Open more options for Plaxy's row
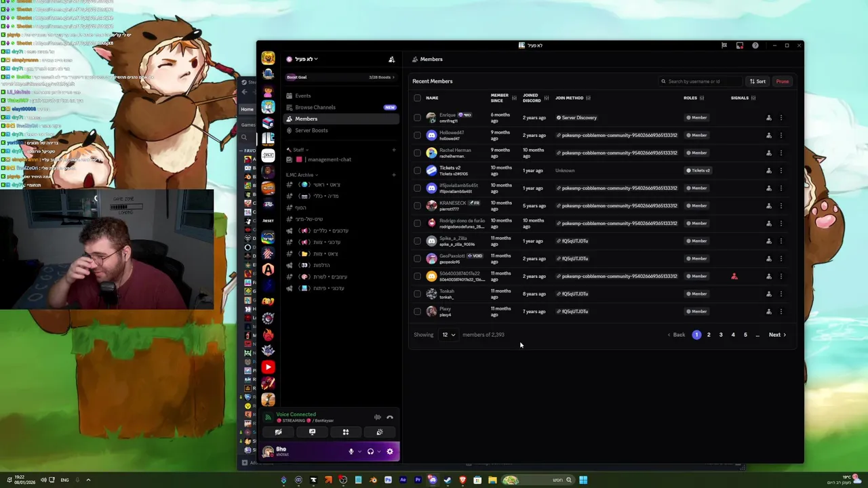868x488 pixels. 781,312
